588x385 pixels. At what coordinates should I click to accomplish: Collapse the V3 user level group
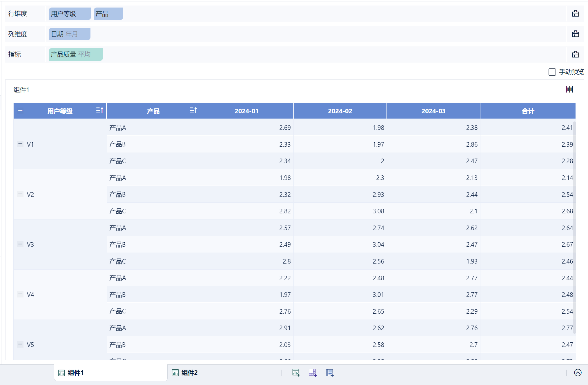pos(20,244)
